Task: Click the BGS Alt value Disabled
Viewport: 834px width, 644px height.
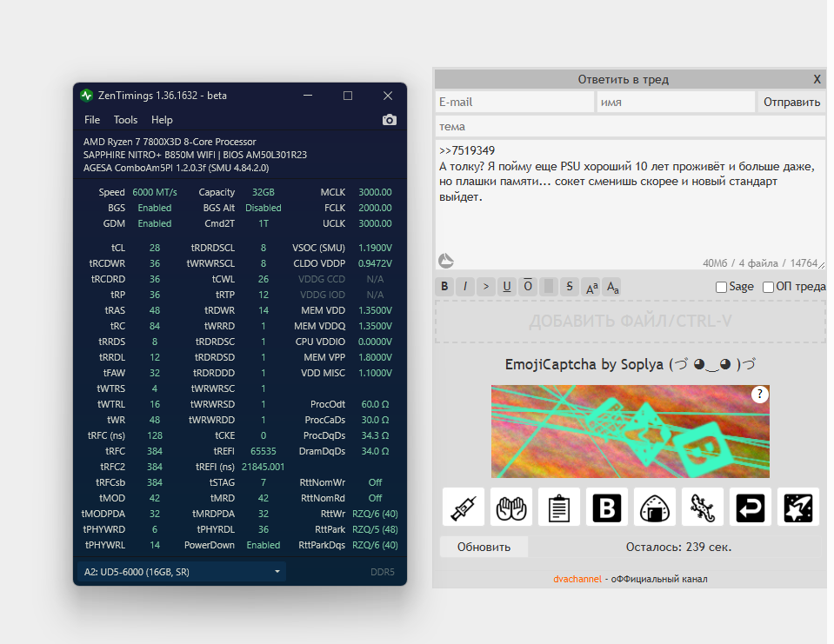Action: click(264, 208)
